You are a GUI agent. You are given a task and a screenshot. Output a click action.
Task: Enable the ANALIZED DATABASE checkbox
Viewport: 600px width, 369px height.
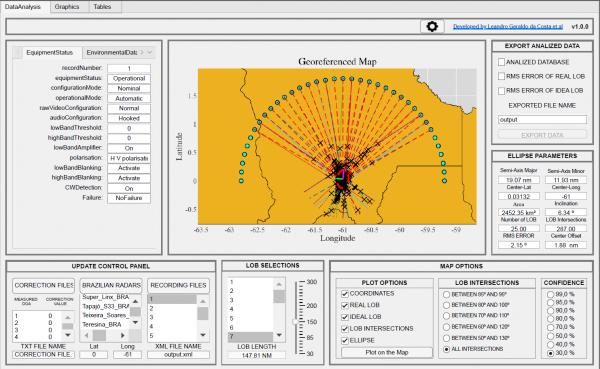click(x=501, y=62)
